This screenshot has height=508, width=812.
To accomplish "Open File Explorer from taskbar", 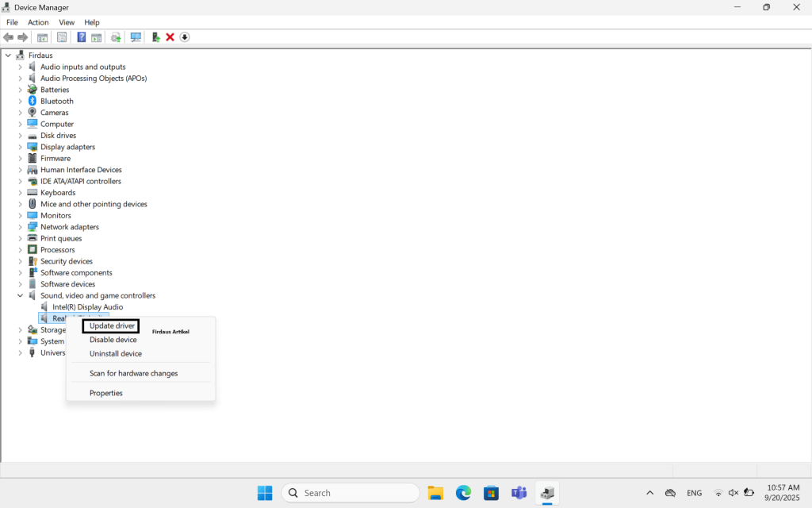I will click(435, 493).
